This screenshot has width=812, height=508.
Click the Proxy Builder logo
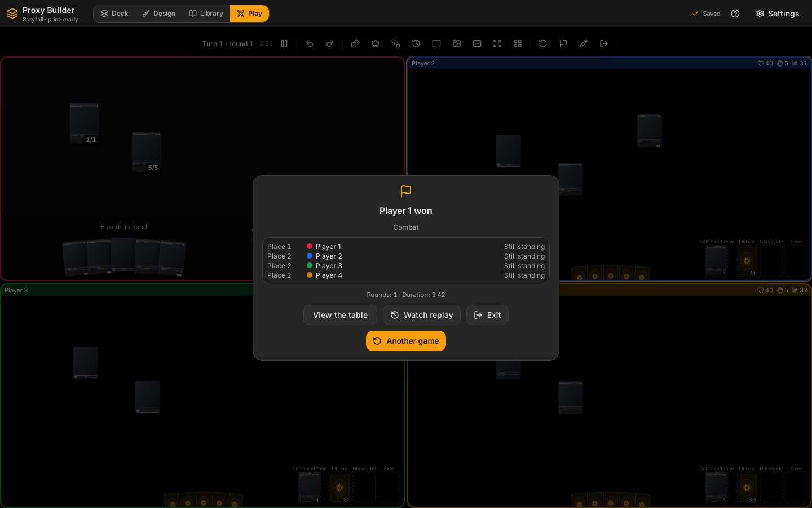12,14
